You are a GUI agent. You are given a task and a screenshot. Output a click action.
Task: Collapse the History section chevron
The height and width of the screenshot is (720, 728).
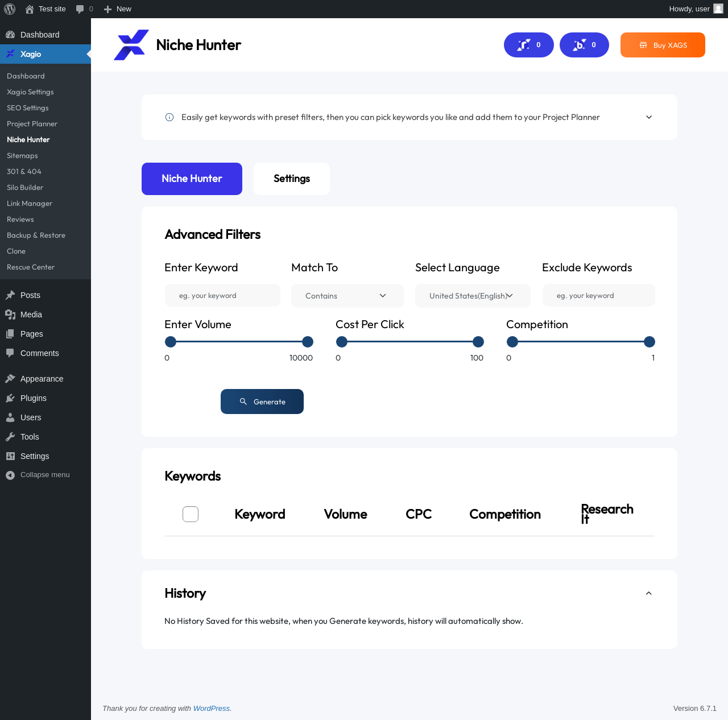[x=649, y=593]
